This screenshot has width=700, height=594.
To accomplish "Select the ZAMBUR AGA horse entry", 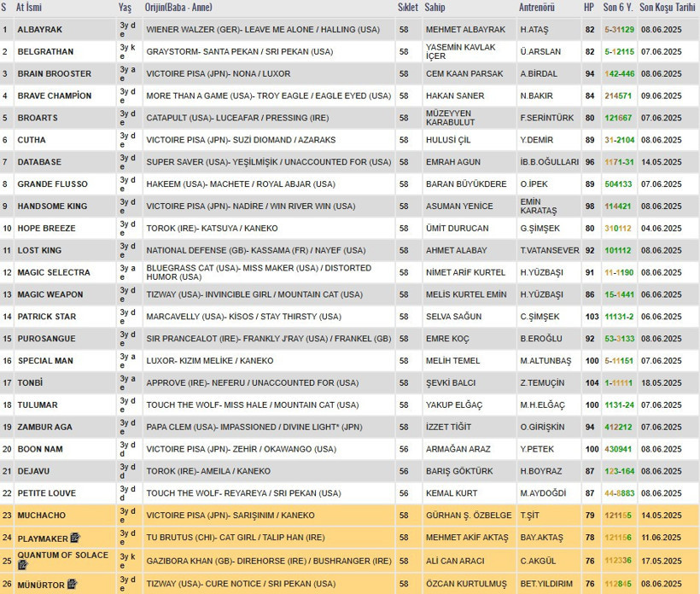I will [x=44, y=427].
